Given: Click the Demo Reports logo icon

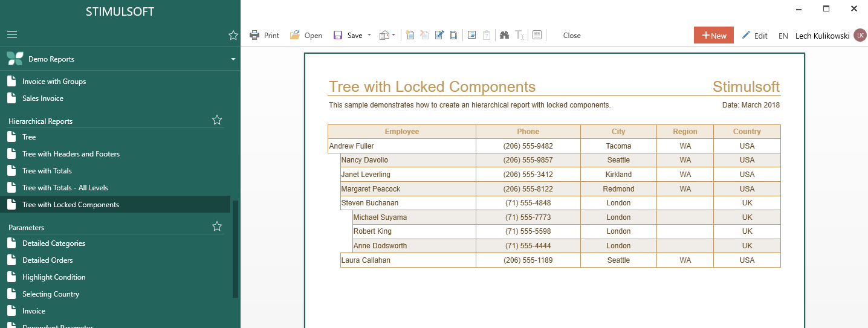Looking at the screenshot, I should pos(15,59).
